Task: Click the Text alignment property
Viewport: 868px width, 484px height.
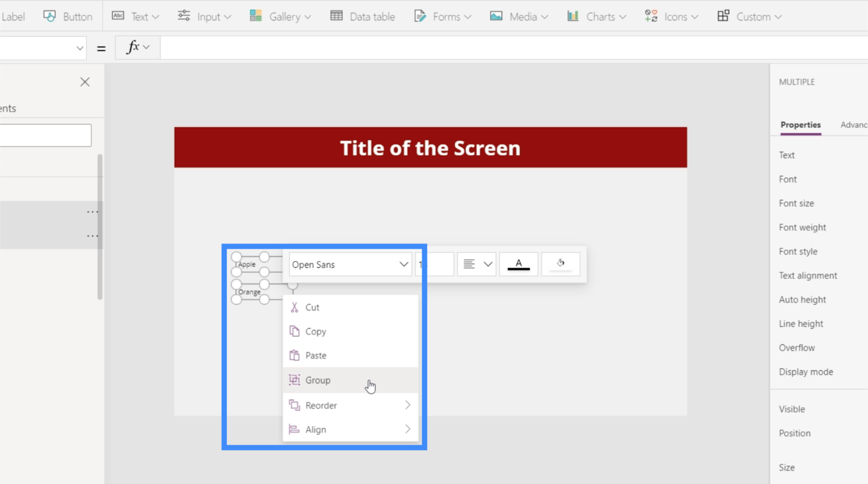Action: coord(808,276)
